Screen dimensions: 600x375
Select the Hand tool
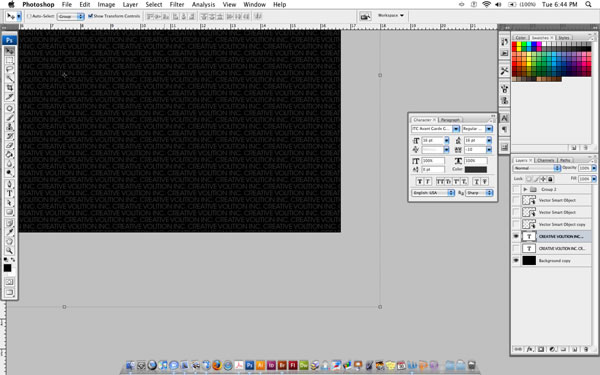coord(10,241)
